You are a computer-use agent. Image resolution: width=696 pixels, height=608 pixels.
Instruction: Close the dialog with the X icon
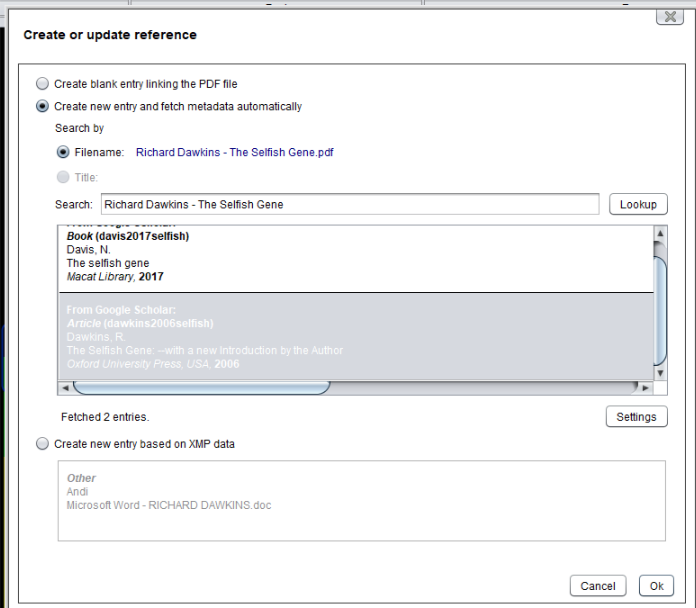[670, 17]
